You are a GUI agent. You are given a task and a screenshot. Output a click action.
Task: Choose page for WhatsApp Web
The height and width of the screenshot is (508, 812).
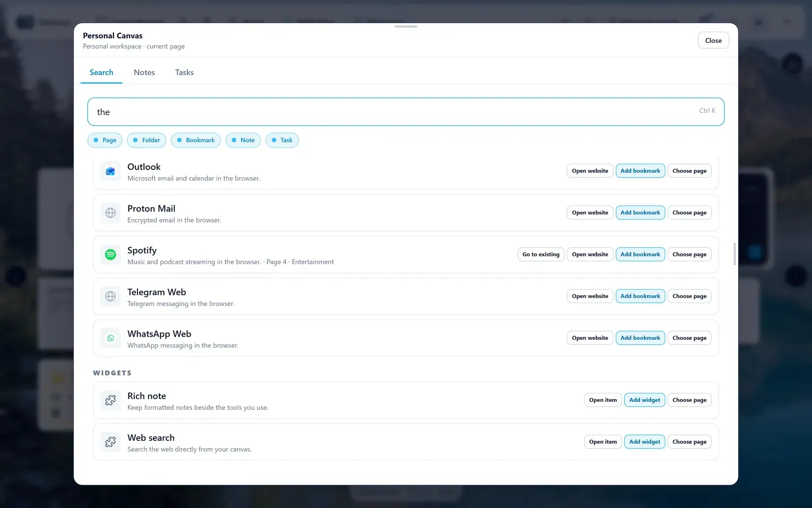689,338
